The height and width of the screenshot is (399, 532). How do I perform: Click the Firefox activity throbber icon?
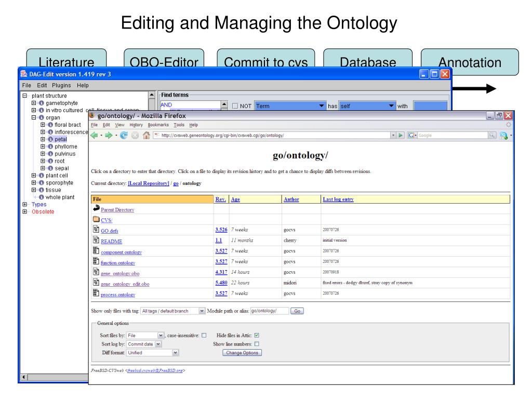coord(508,125)
